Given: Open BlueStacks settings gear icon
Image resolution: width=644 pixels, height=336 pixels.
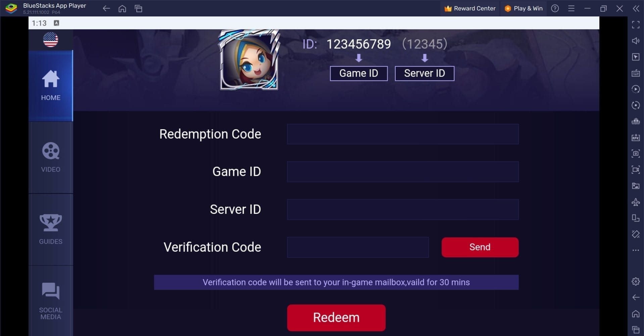Looking at the screenshot, I should [635, 281].
